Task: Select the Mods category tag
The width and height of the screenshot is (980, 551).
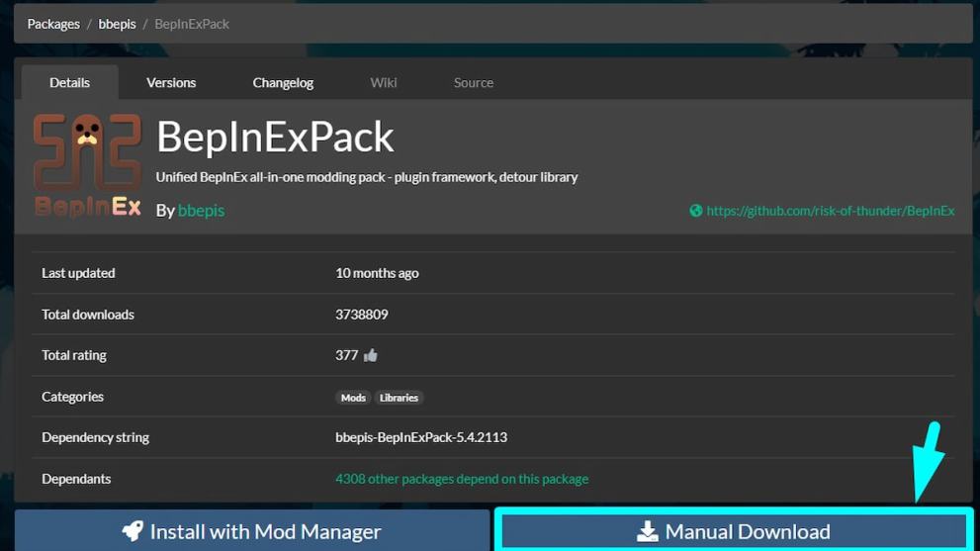Action: coord(353,398)
